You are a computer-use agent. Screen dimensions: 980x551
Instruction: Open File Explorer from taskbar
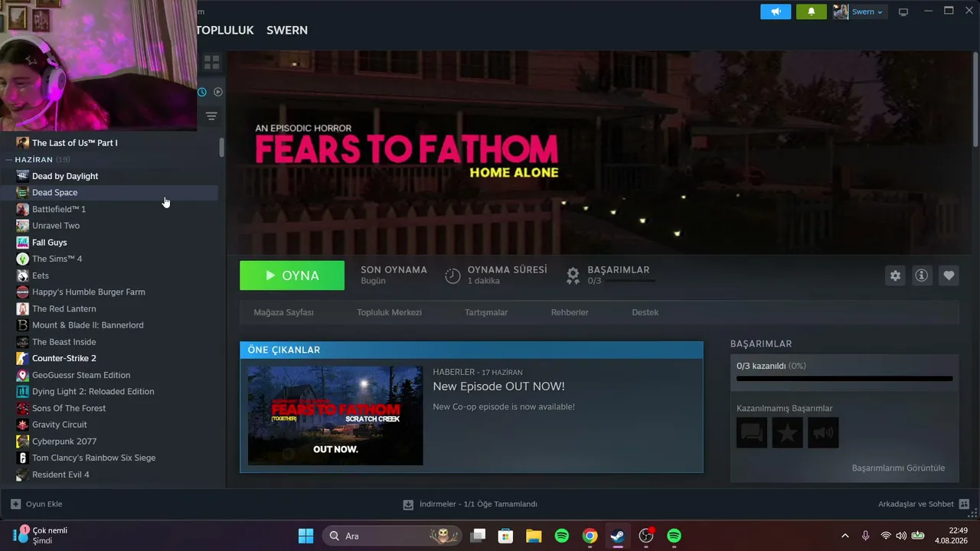534,536
